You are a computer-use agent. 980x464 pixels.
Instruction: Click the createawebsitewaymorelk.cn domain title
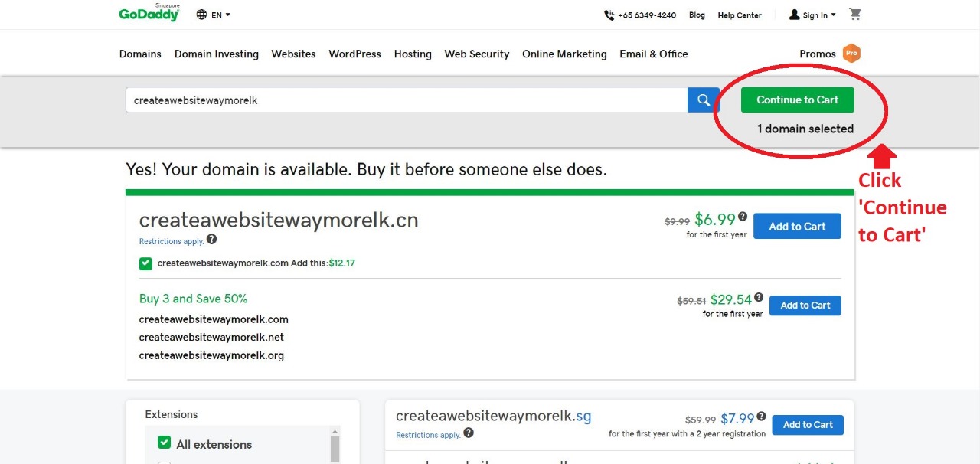(279, 221)
